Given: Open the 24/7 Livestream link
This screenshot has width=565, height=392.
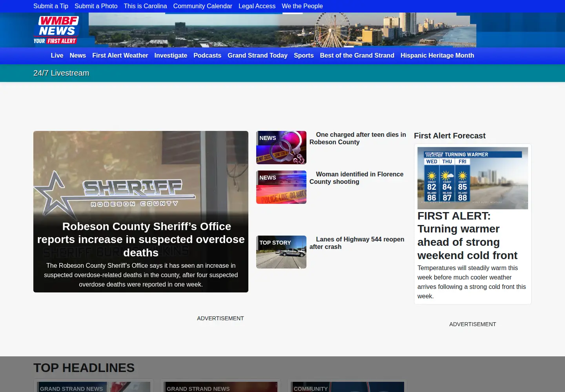Looking at the screenshot, I should [61, 73].
